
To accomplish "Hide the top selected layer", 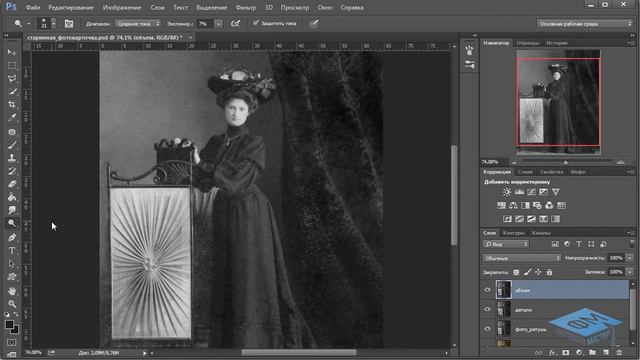I will (x=487, y=290).
